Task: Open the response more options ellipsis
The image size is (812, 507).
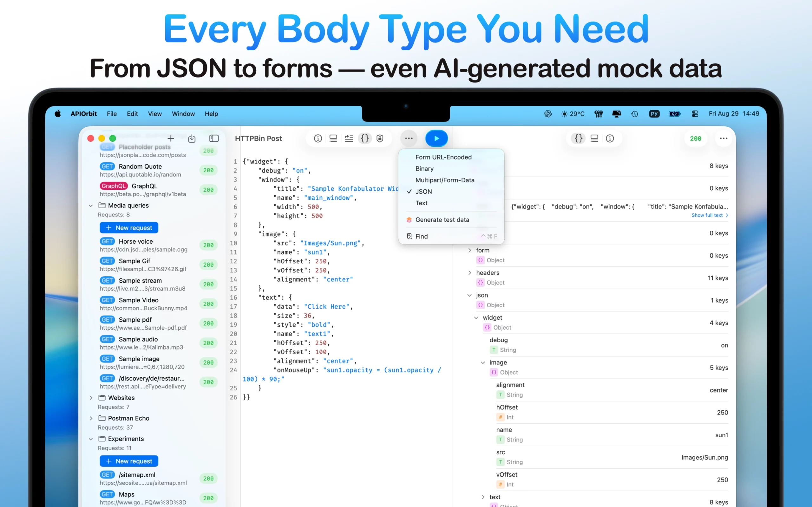Action: coord(724,138)
